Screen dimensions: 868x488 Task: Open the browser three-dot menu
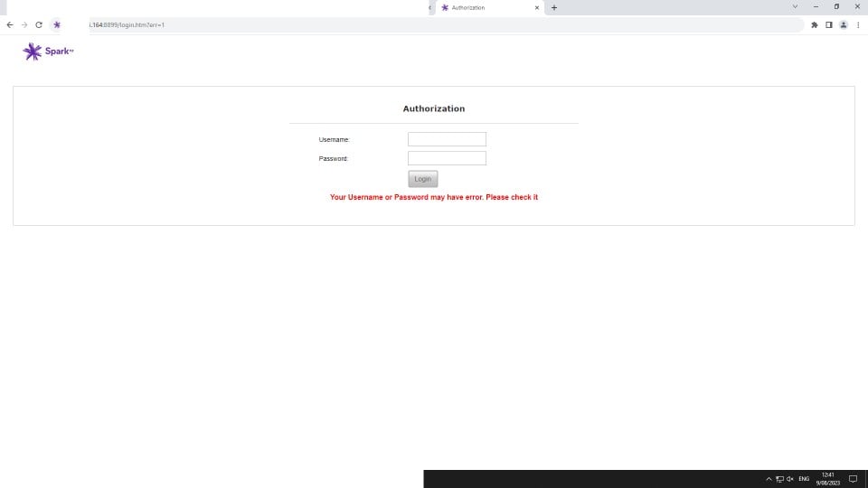(x=858, y=25)
